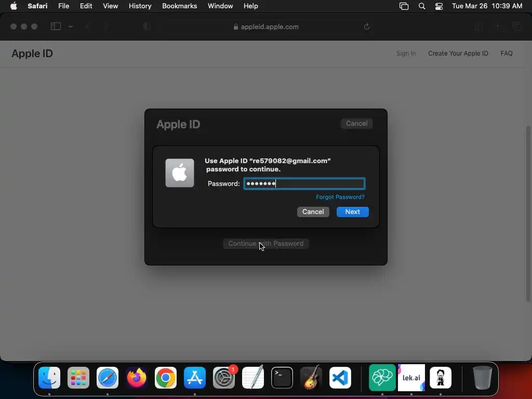Click the Forgot Password? link
Screen dimensions: 532x399
click(340, 197)
